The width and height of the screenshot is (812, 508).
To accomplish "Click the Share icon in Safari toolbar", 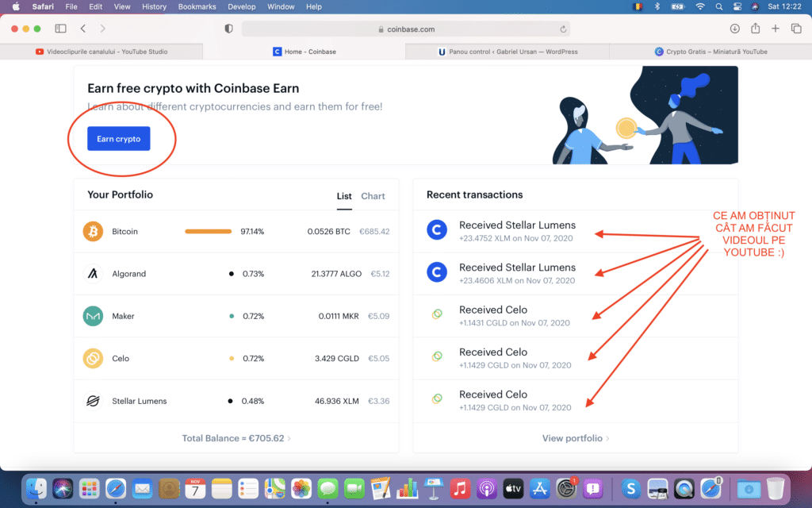I will (x=756, y=28).
